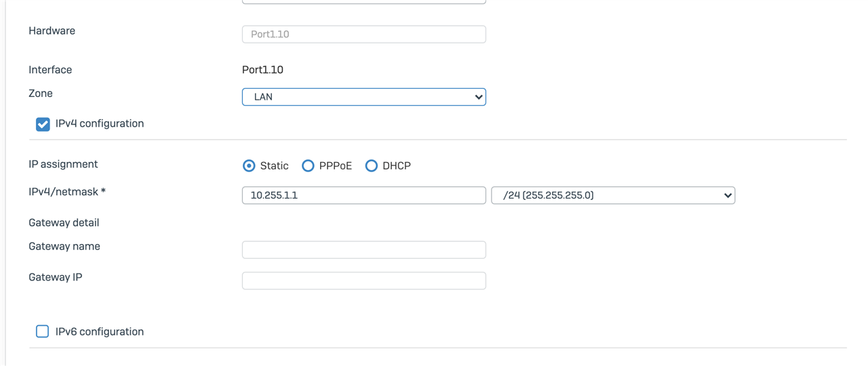The height and width of the screenshot is (366, 868).
Task: Click into the Gateway IP input box
Action: tap(363, 281)
